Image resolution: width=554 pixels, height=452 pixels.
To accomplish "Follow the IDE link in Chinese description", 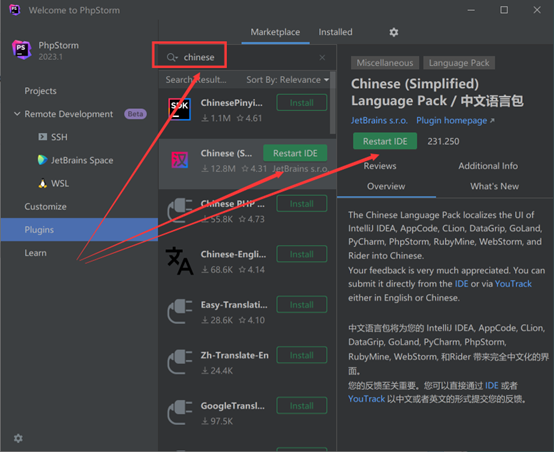I will 491,386.
